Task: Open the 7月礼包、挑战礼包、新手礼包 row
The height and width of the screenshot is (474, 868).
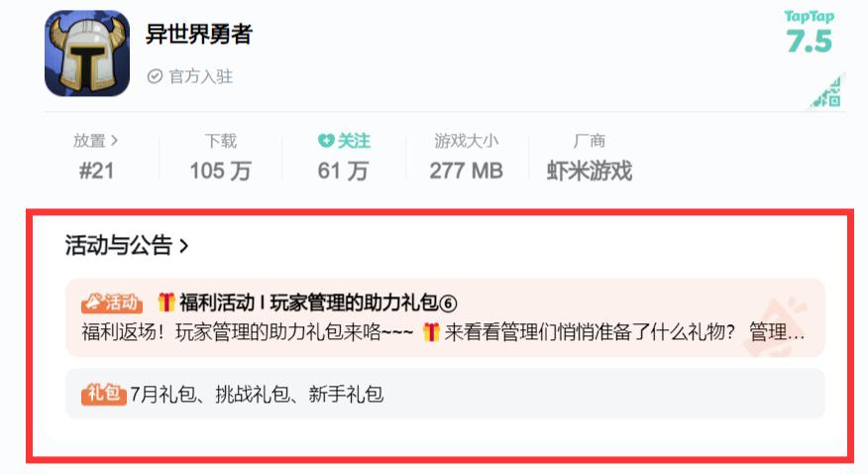Action: click(445, 394)
